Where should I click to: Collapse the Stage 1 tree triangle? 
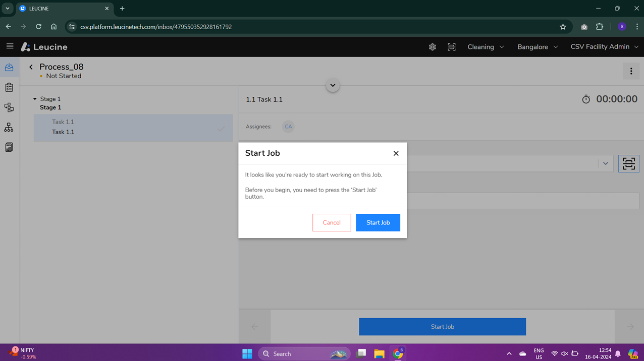(x=35, y=99)
